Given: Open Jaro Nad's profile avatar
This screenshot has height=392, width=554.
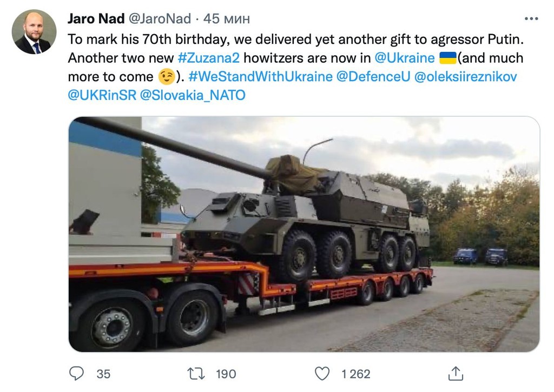Looking at the screenshot, I should (x=34, y=32).
